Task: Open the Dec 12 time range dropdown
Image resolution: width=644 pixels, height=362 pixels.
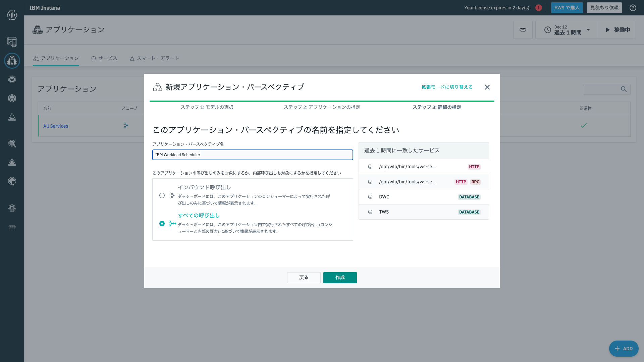Action: pos(566,29)
